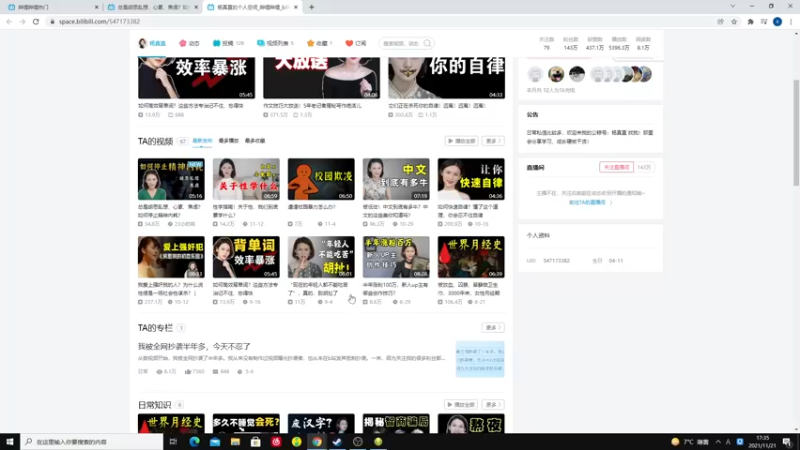Open Microsoft Store from the taskbar
The width and height of the screenshot is (800, 450).
[256, 441]
